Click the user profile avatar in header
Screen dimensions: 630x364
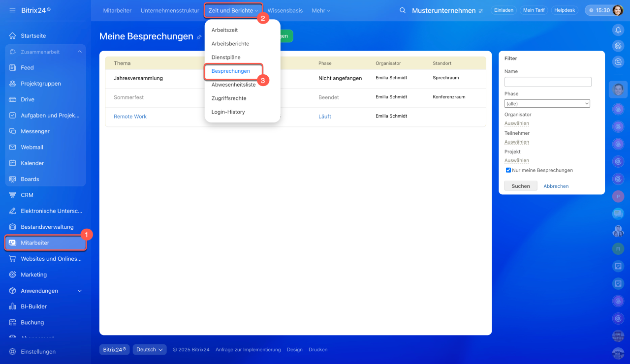pyautogui.click(x=618, y=10)
